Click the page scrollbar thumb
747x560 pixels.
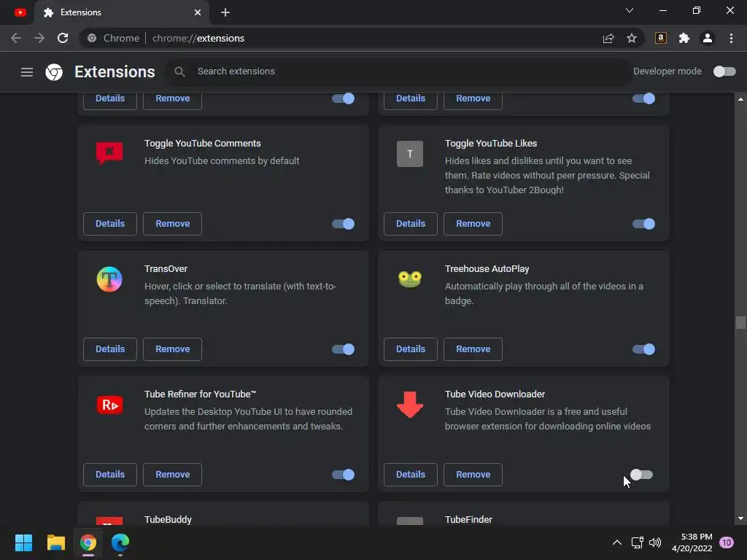740,323
